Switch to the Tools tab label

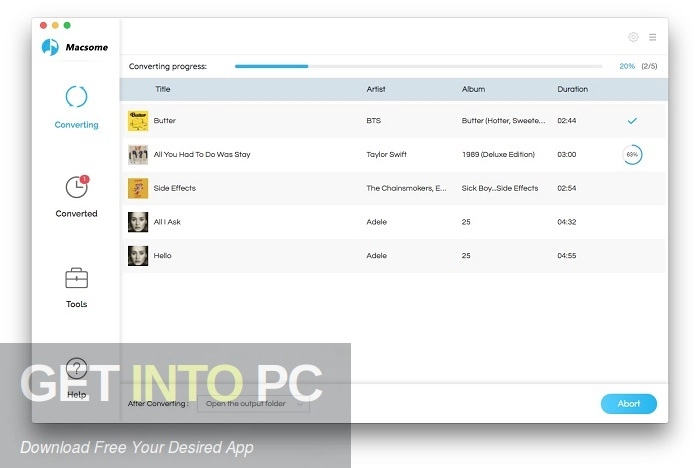[x=76, y=304]
